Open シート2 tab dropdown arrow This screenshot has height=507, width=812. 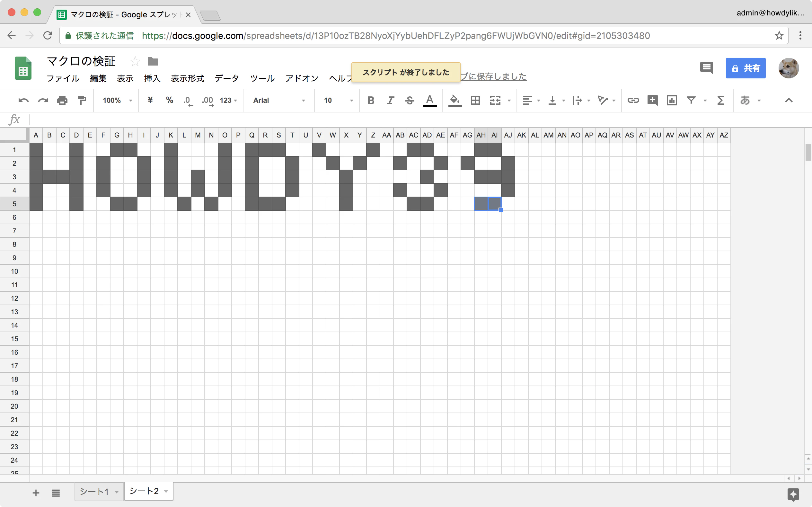tap(166, 492)
